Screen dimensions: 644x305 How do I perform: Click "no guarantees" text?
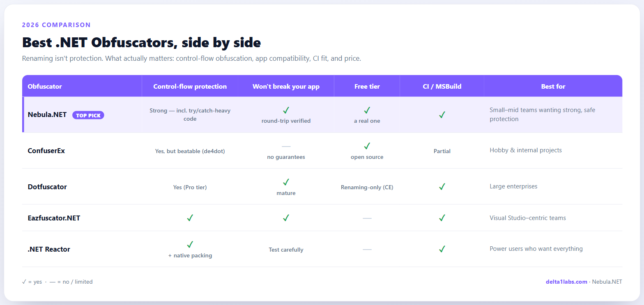286,157
